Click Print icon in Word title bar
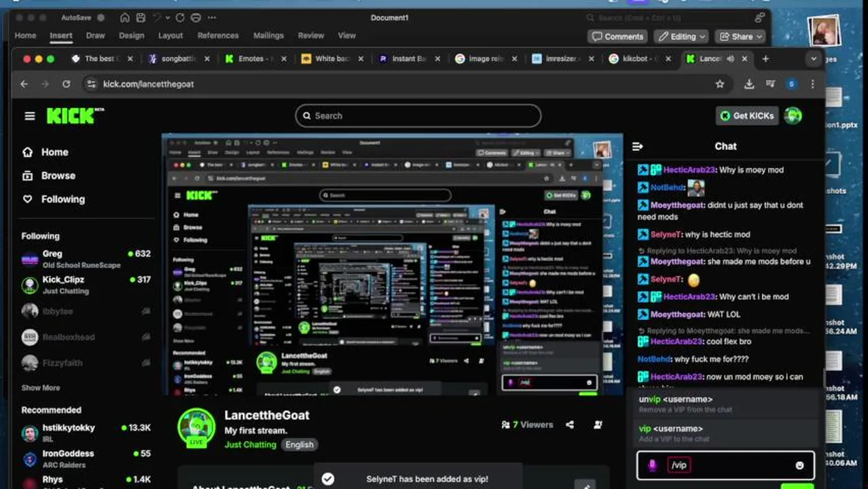The height and width of the screenshot is (489, 868). coord(196,18)
